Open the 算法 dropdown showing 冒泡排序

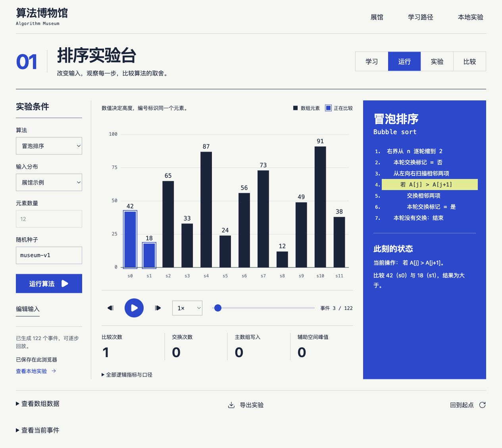[x=49, y=146]
